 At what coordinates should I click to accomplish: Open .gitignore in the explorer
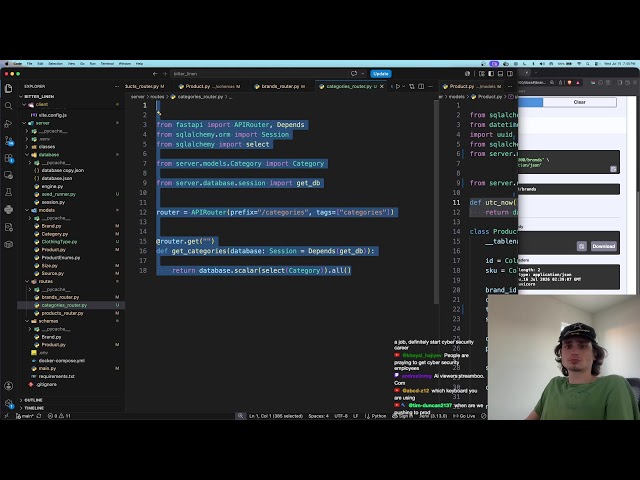coord(46,384)
